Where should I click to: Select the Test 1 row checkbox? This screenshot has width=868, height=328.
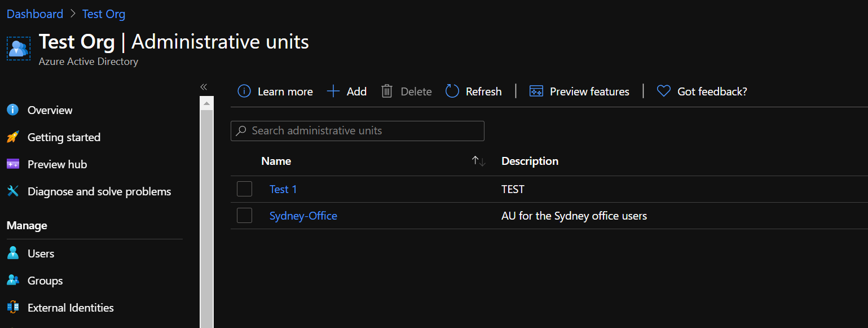pos(244,189)
